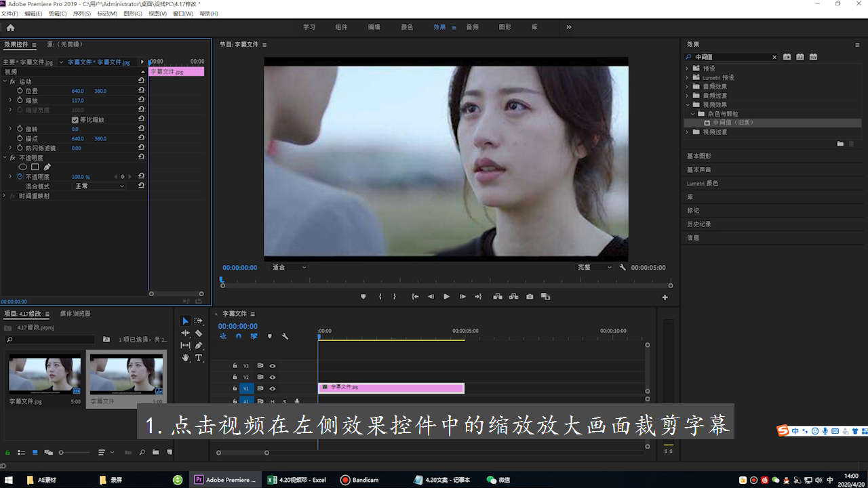Expand 时间重映射 section

click(5, 196)
